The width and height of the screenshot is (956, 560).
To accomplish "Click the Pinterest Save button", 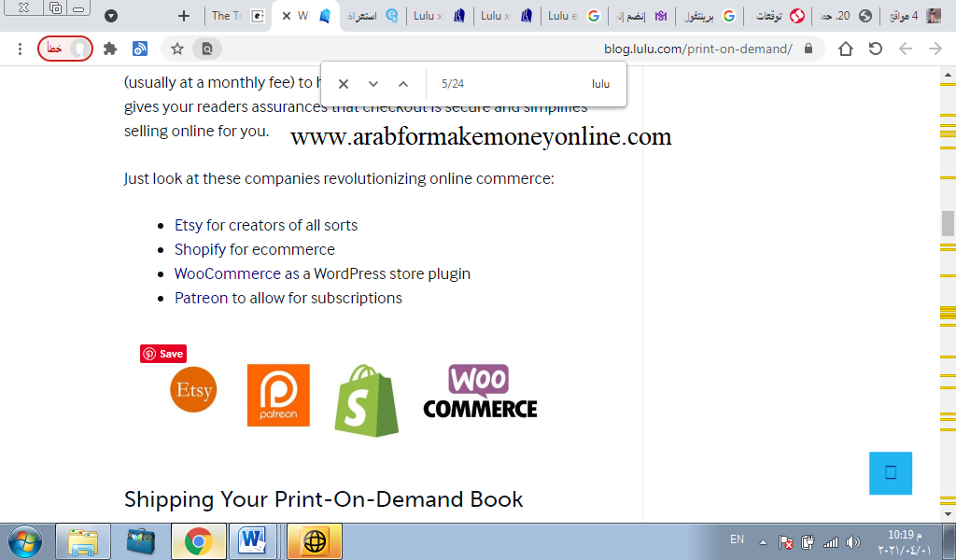I will (163, 354).
